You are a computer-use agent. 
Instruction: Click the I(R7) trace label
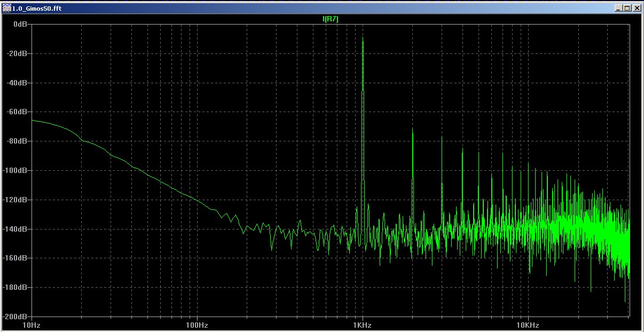click(x=331, y=19)
